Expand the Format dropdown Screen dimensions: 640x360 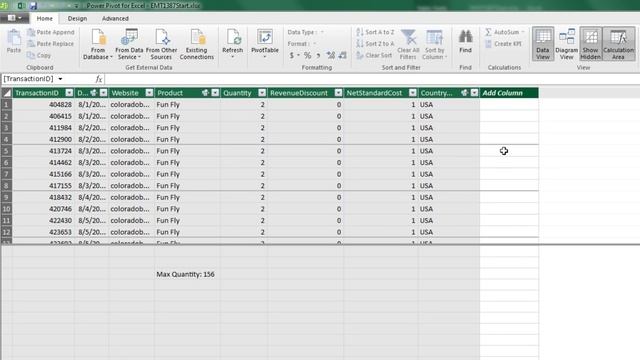[314, 44]
